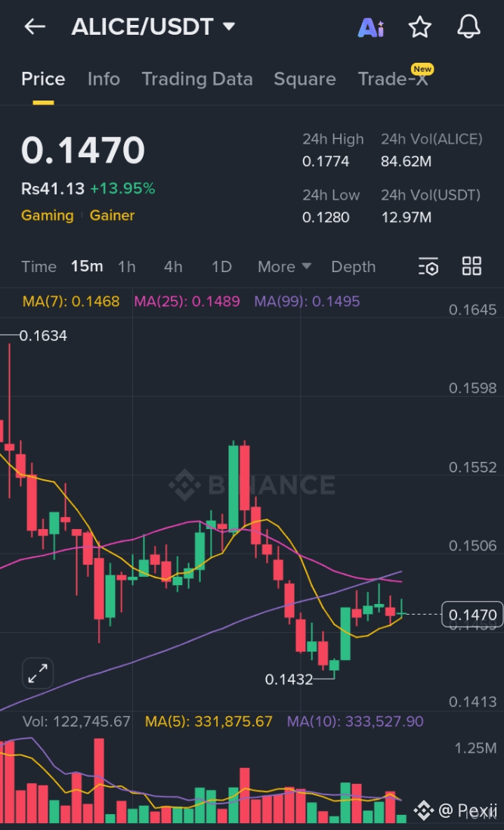Tap the 0.1432 low marker label
504x830 pixels.
(x=289, y=679)
